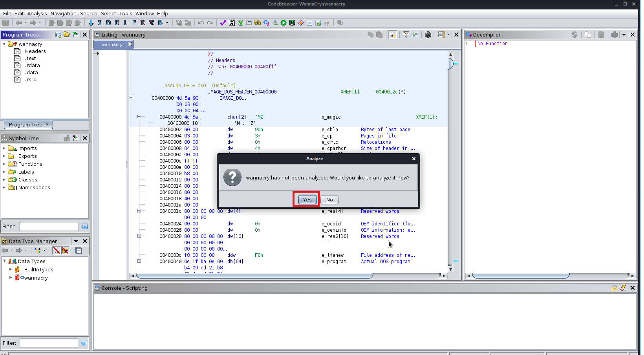Click the navigate down arrow icon

click(91, 23)
